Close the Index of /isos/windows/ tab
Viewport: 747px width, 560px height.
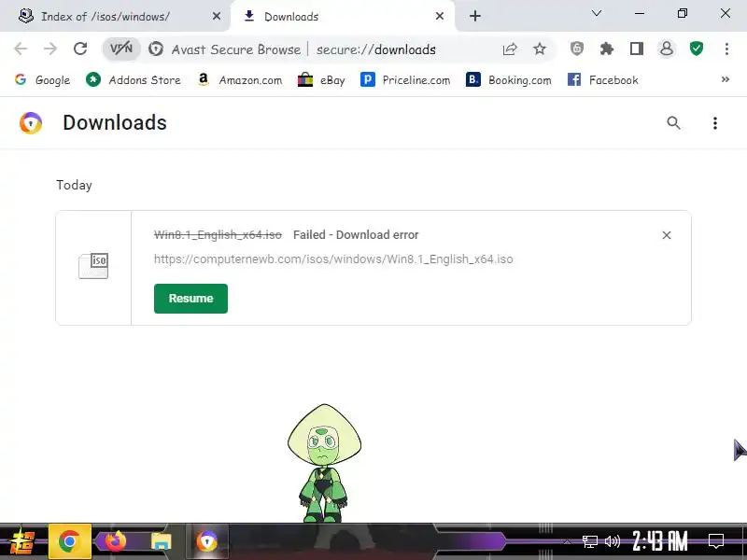tap(217, 16)
